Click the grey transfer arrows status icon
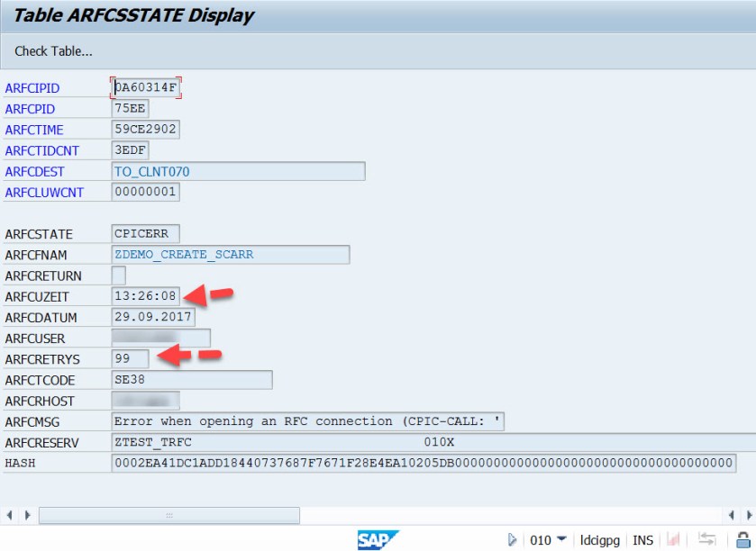 point(706,539)
